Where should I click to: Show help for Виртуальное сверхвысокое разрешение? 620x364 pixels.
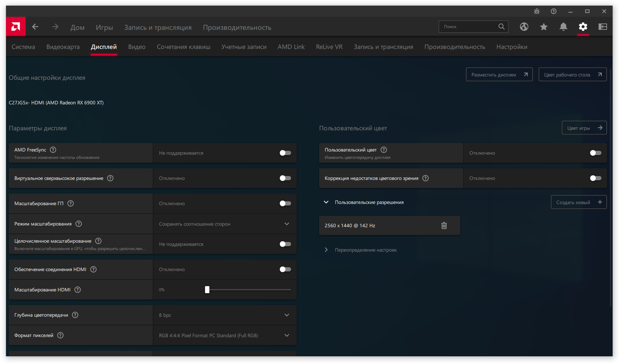[x=110, y=178]
